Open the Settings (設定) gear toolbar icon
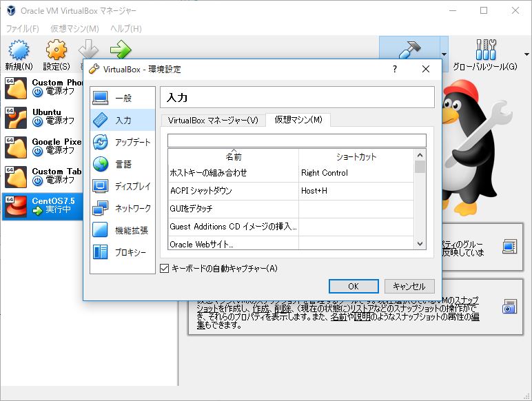 [57, 50]
